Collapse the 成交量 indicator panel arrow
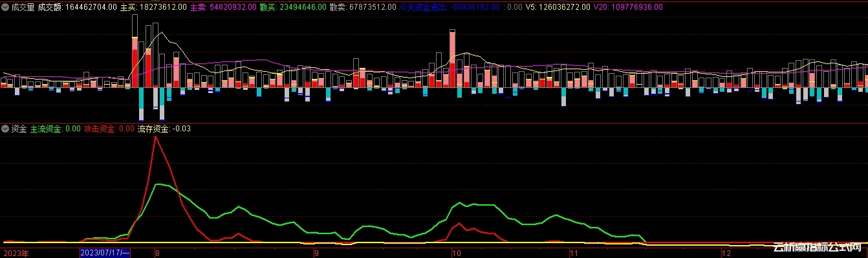This screenshot has height=258, width=868. [5, 7]
